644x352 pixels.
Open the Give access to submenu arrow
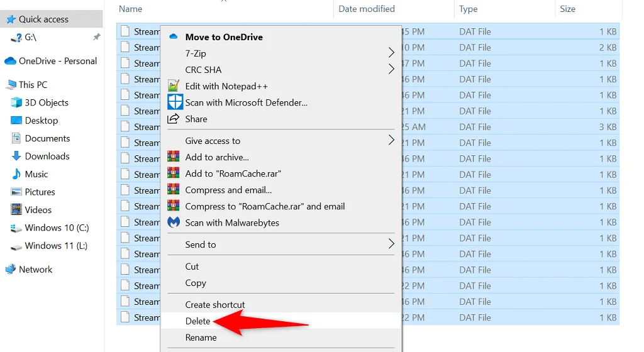391,141
